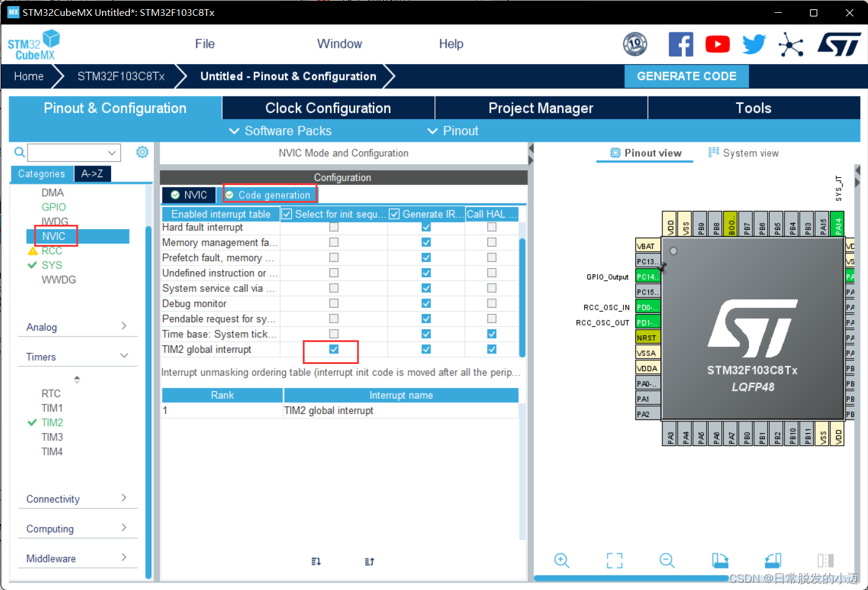The image size is (868, 590).
Task: Select the PA14 pin on the chip
Action: point(837,224)
